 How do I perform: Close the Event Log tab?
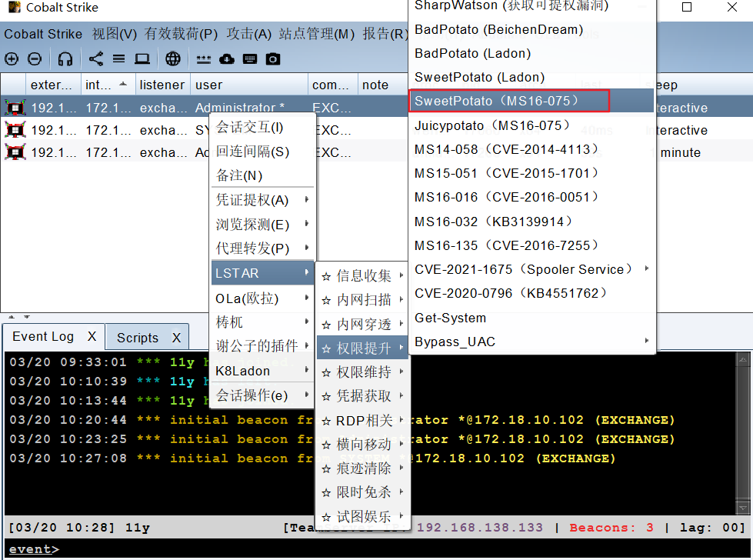(92, 337)
